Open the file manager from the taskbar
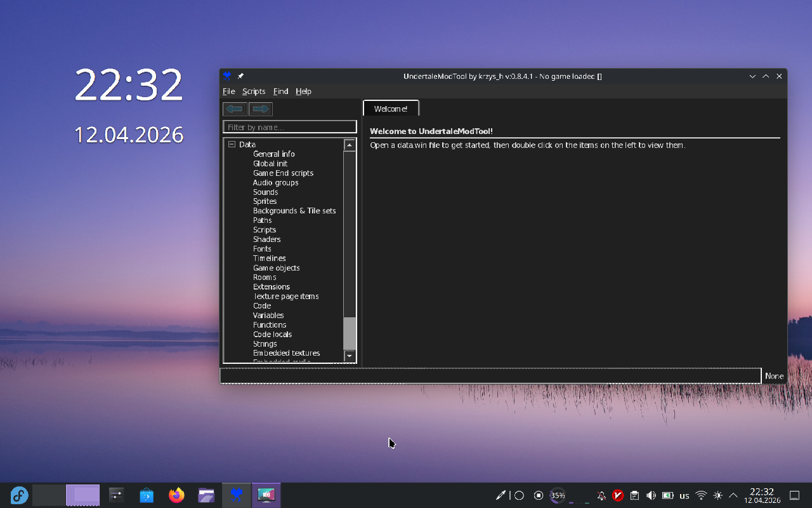 pos(206,495)
